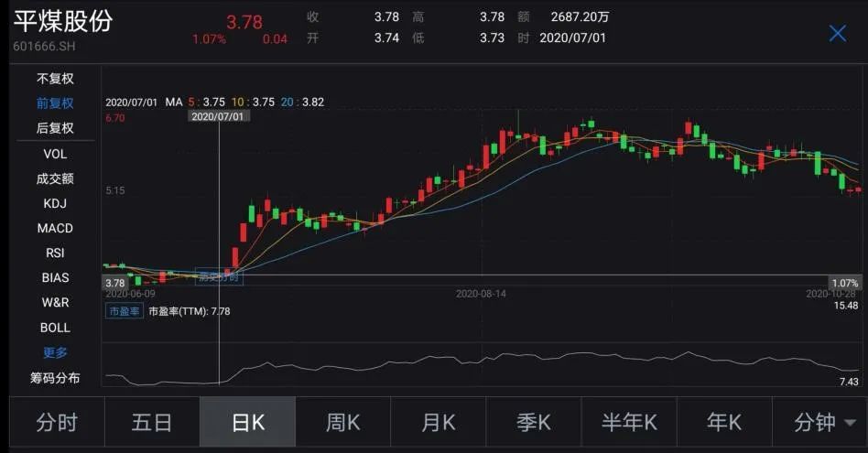Show the MACD indicator
The image size is (868, 453).
click(x=55, y=228)
